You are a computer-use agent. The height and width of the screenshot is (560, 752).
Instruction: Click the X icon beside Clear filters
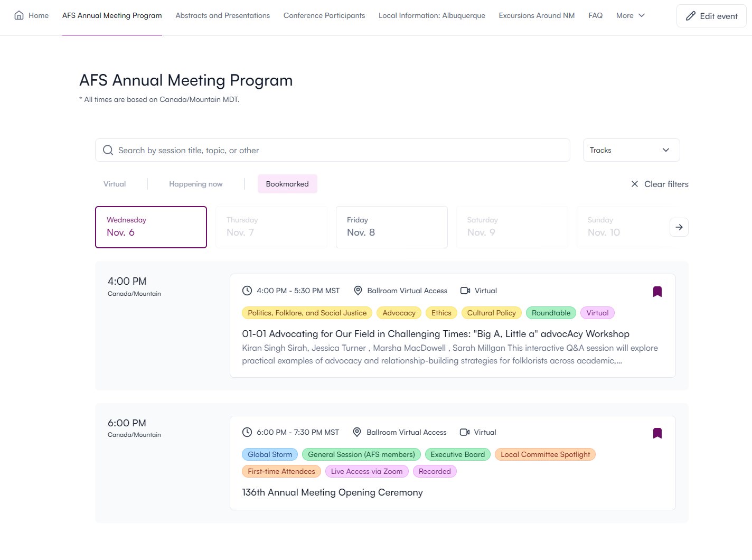(x=634, y=184)
